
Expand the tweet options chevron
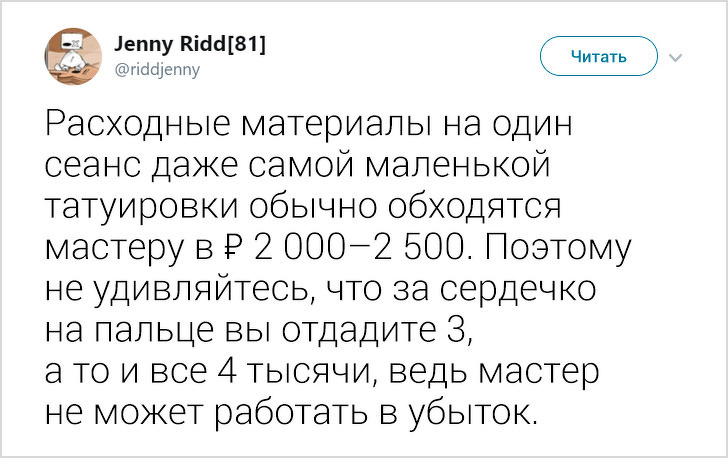click(677, 56)
